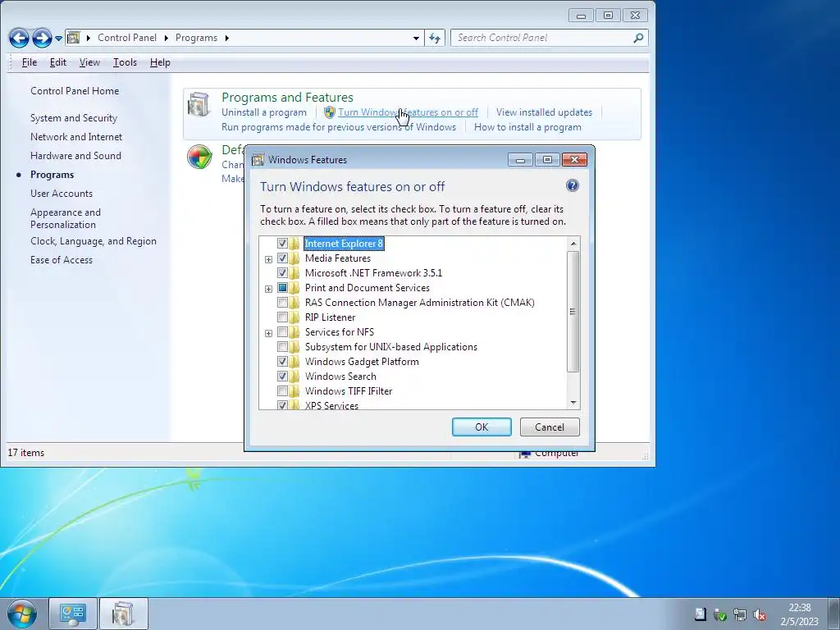Click the search magnifier icon
Image resolution: width=840 pixels, height=630 pixels.
tap(638, 38)
